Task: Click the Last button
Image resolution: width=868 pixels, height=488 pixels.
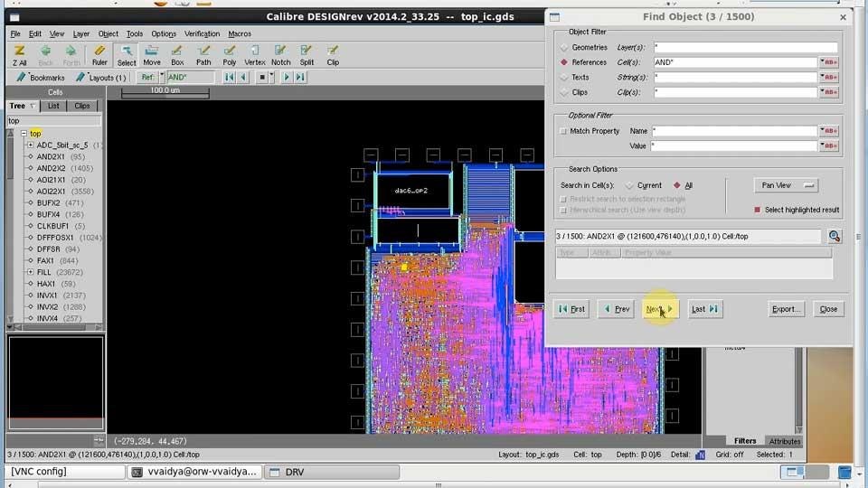Action: point(704,309)
